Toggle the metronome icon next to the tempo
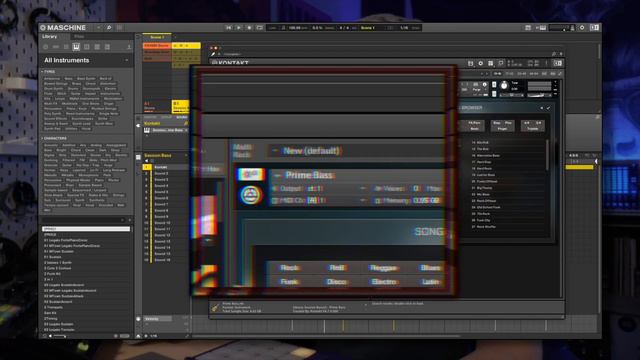 [283, 28]
